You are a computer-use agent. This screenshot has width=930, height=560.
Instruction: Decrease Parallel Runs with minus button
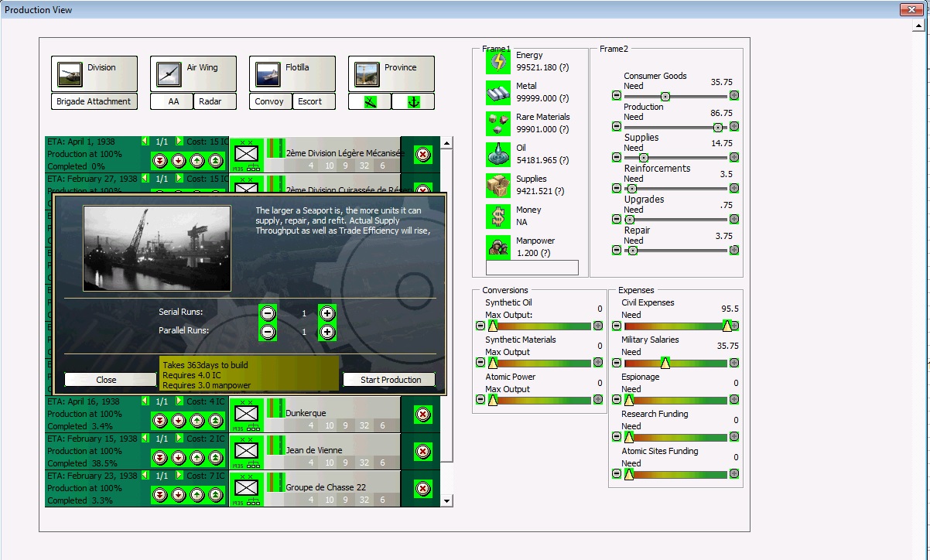268,332
